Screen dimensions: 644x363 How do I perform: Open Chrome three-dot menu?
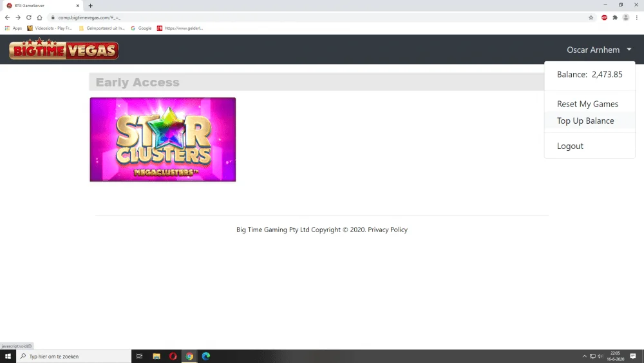point(637,17)
